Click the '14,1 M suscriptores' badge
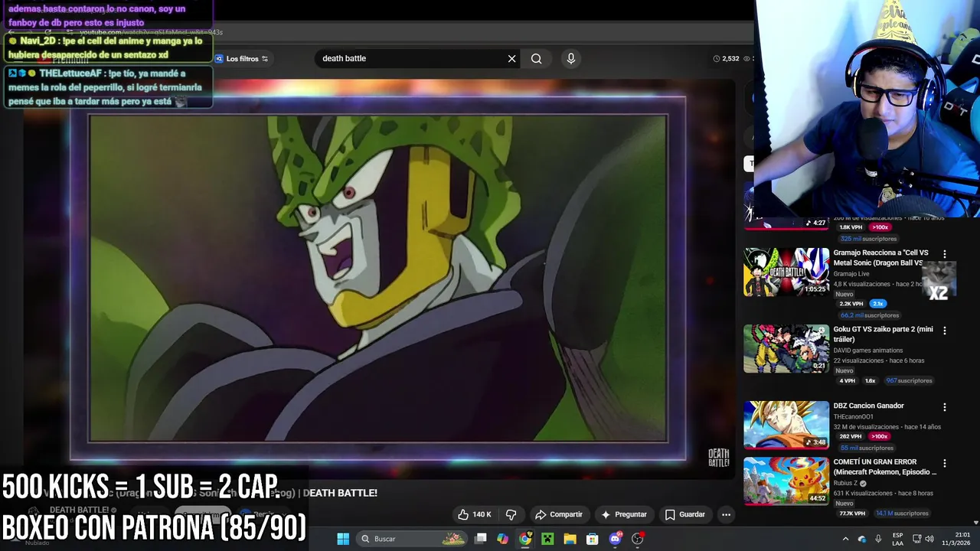 [x=902, y=514]
